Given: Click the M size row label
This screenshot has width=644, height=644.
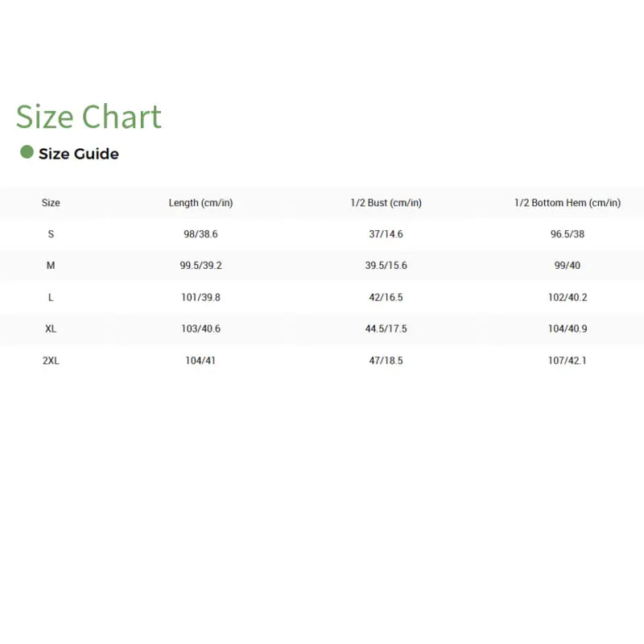Looking at the screenshot, I should pos(51,266).
